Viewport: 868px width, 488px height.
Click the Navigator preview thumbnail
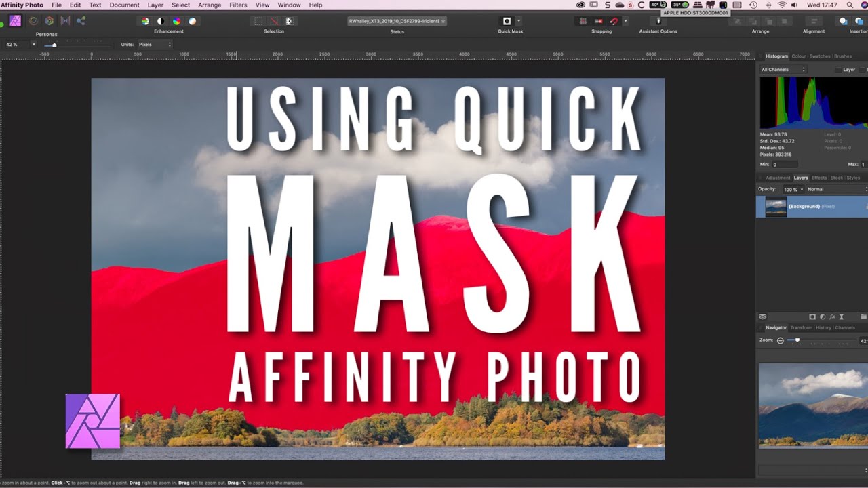coord(813,405)
